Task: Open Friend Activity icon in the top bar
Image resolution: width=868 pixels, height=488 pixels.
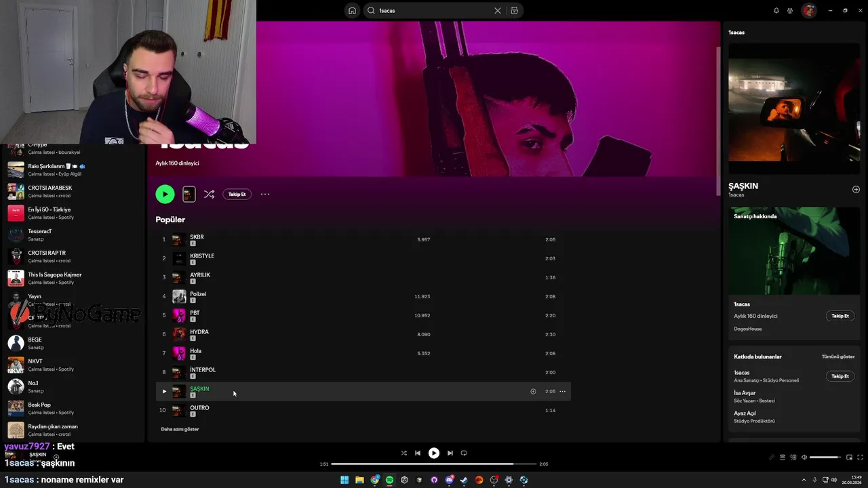Action: (x=790, y=11)
